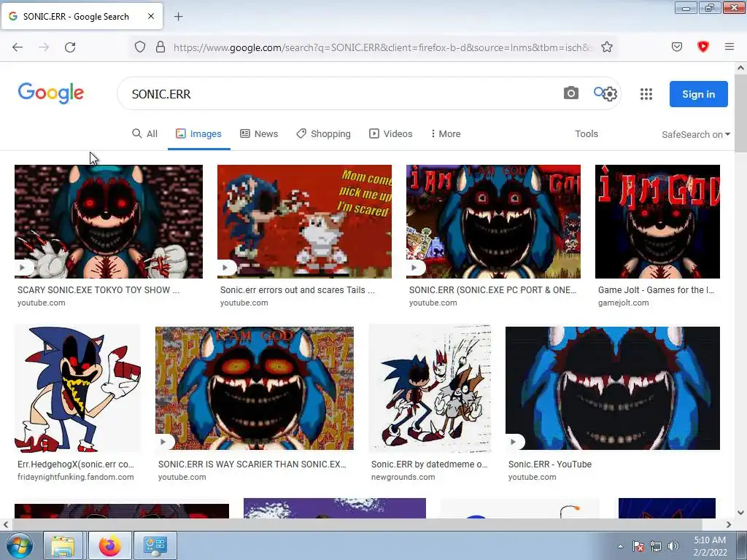Click the newgrounds.com source link
The height and width of the screenshot is (560, 747).
(403, 477)
